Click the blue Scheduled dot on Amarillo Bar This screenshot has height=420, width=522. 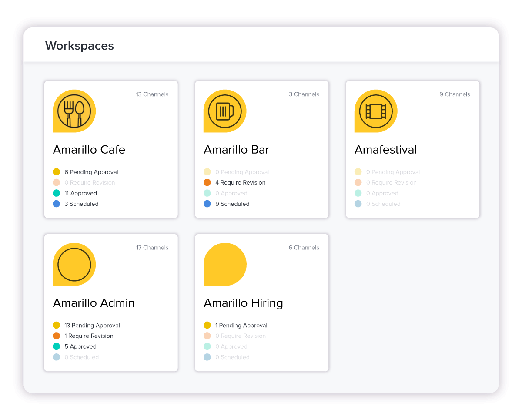(x=207, y=204)
